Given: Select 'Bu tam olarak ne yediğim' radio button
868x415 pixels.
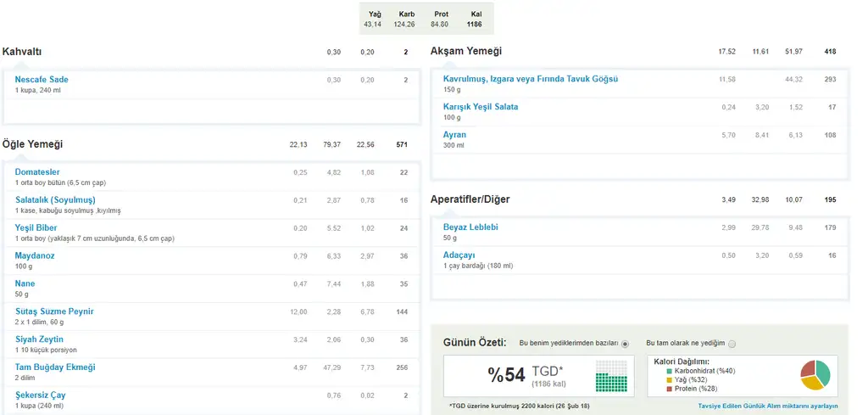Looking at the screenshot, I should click(732, 344).
